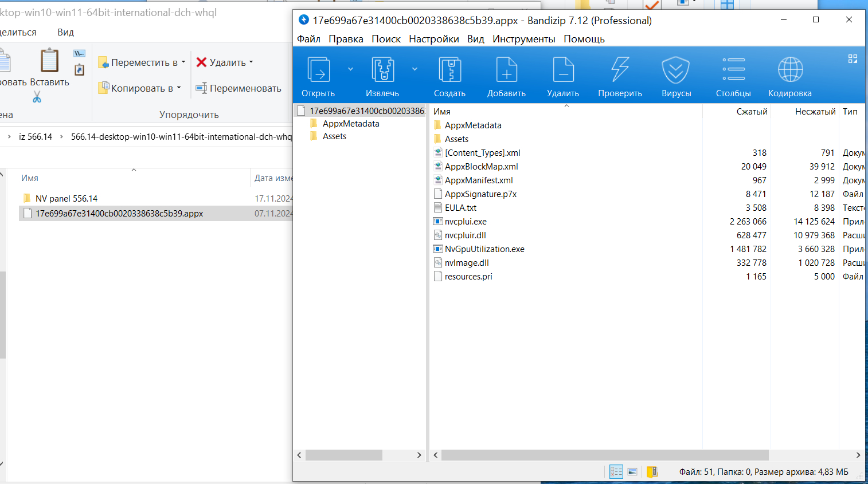Click the folder tree scroll left arrow

pyautogui.click(x=299, y=455)
